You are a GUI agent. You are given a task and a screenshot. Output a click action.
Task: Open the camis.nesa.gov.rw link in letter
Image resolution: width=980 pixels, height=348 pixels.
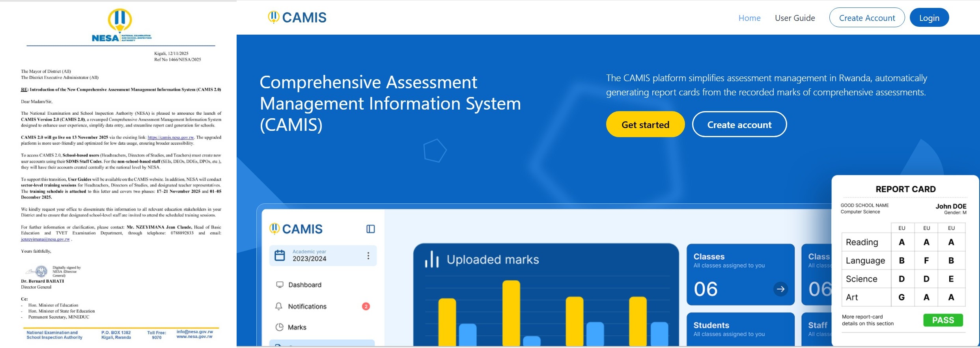tap(170, 138)
